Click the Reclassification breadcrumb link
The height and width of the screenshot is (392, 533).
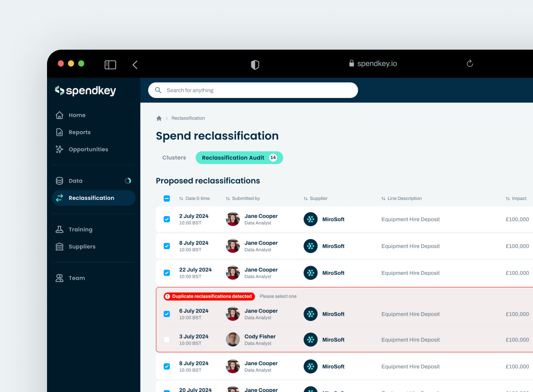point(188,118)
